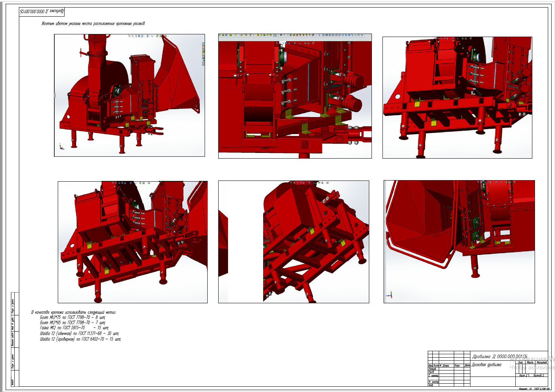This screenshot has width=555, height=392.
Task: Click note about yellow-marked mounting angle locations
Action: click(93, 23)
